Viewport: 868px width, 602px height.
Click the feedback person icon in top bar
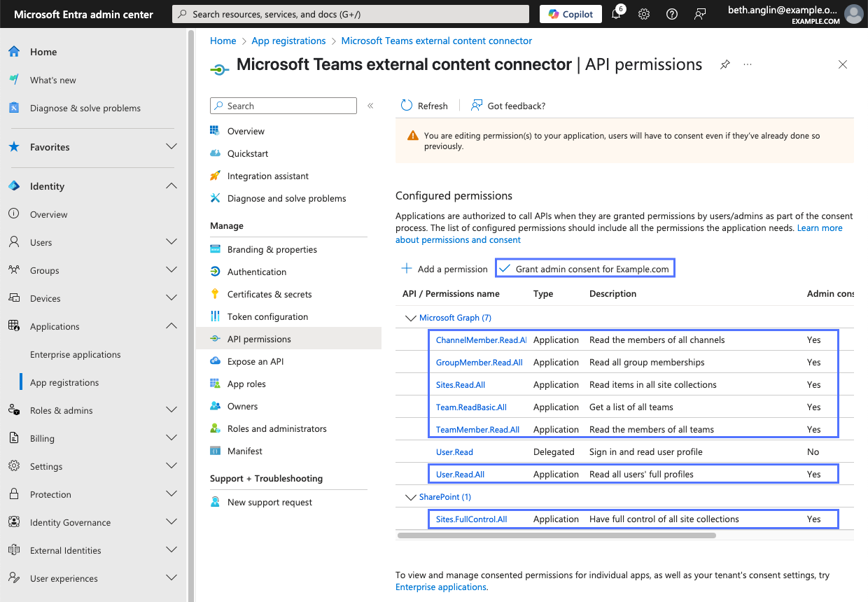[699, 14]
